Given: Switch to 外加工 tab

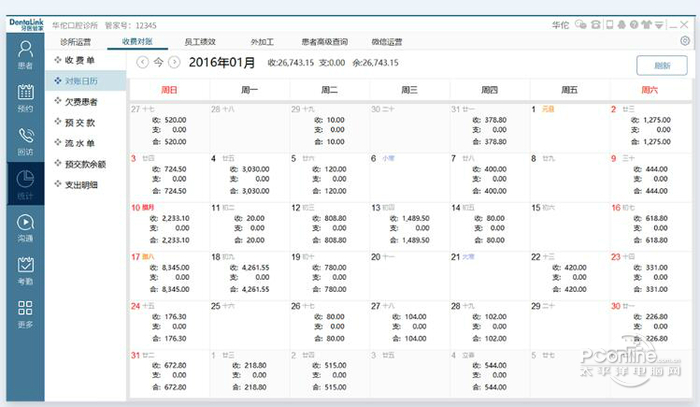Looking at the screenshot, I should pos(262,42).
